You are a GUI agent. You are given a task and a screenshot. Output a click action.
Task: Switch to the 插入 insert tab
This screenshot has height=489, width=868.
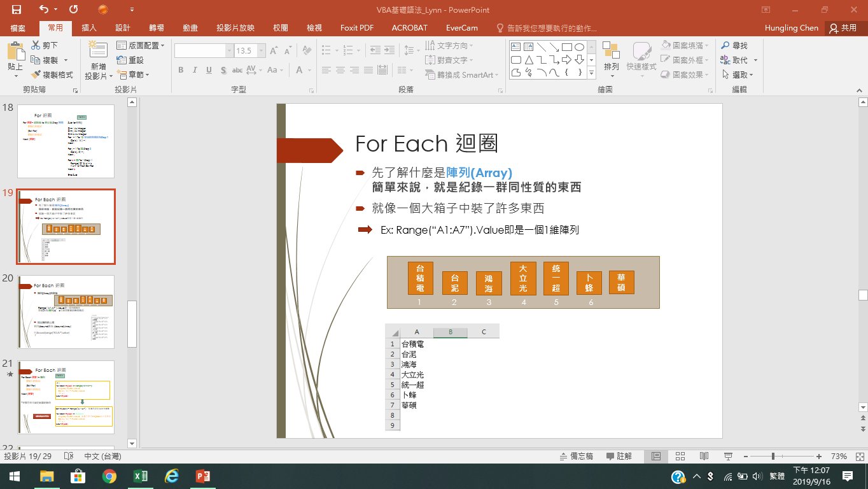(89, 28)
